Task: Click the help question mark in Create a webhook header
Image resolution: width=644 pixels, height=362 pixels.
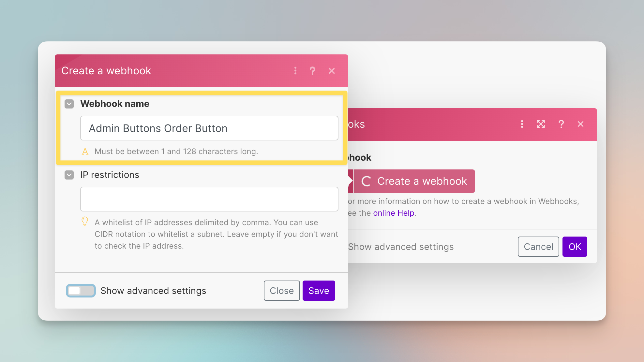Action: click(x=312, y=71)
